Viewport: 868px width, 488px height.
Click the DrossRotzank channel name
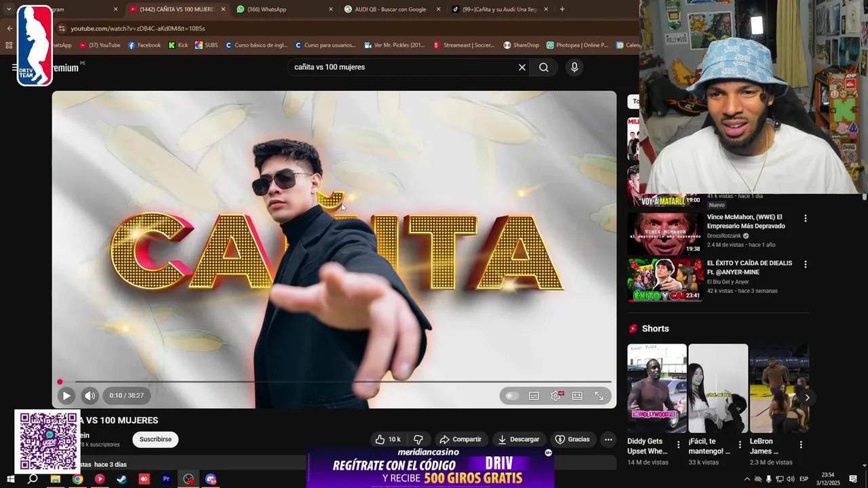(724, 236)
